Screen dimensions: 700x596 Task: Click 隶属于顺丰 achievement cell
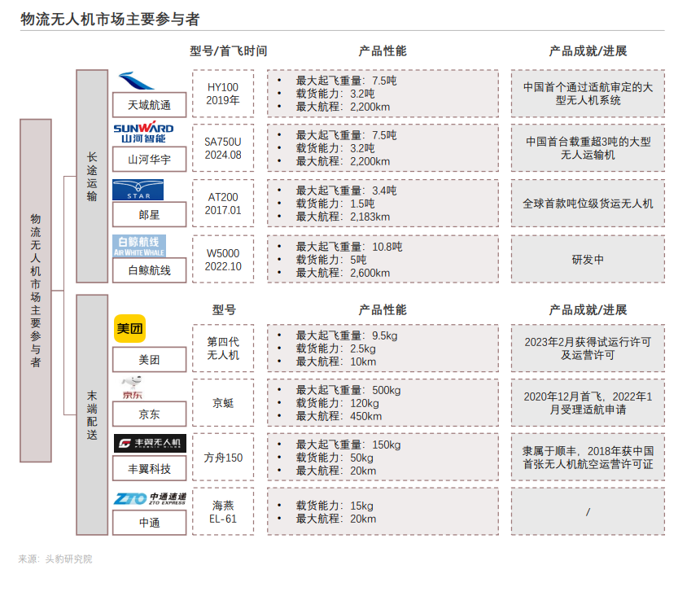588,458
